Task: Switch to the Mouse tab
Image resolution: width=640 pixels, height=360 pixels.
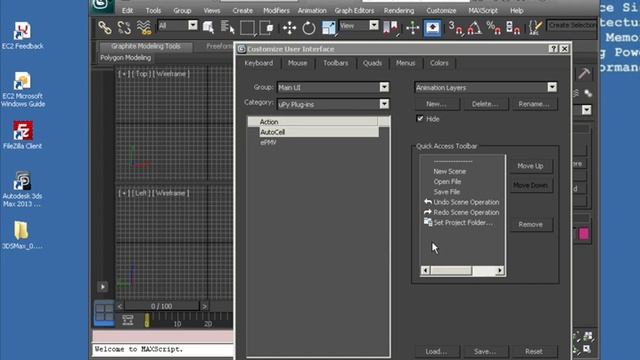Action: point(298,63)
